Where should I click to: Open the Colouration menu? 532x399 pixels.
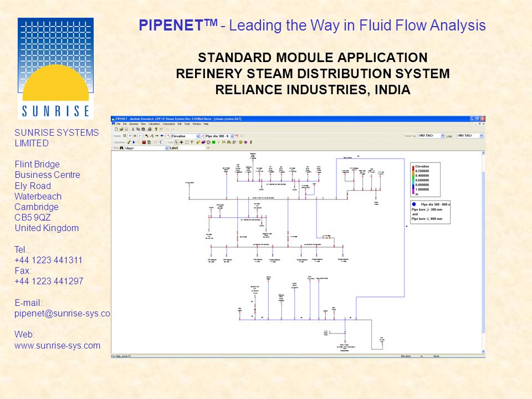click(x=169, y=124)
